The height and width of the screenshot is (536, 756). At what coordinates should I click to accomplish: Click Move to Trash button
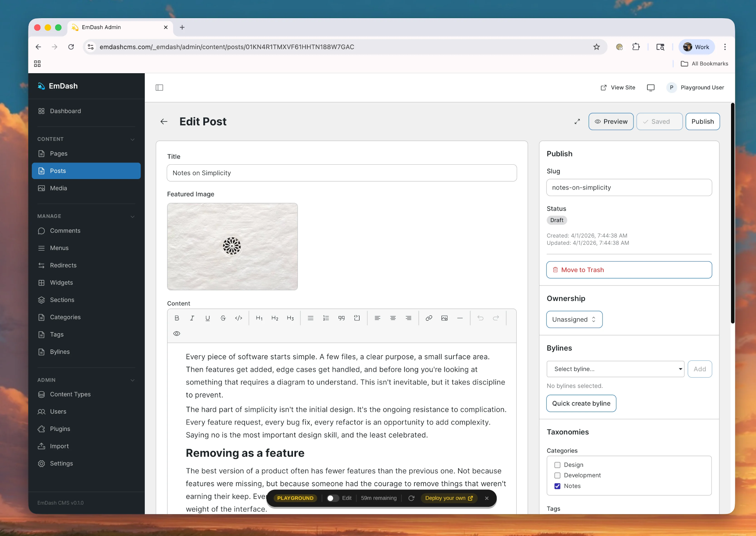tap(629, 270)
